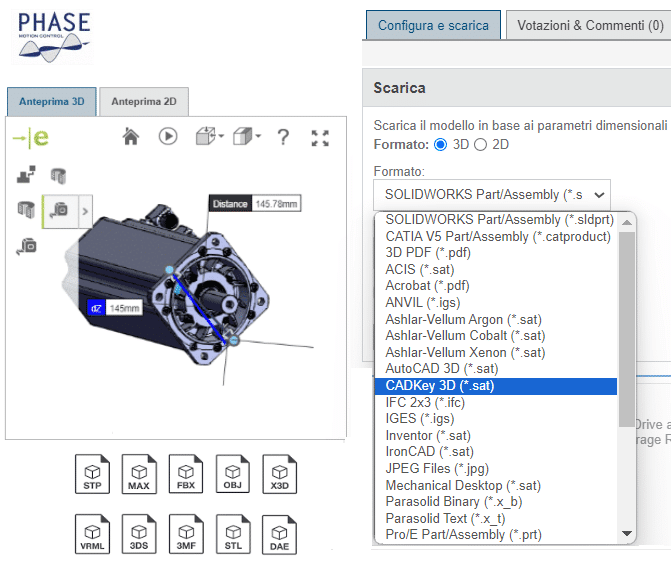Open the viewer help question mark
Viewport: 671px width, 565px height.
click(x=283, y=137)
